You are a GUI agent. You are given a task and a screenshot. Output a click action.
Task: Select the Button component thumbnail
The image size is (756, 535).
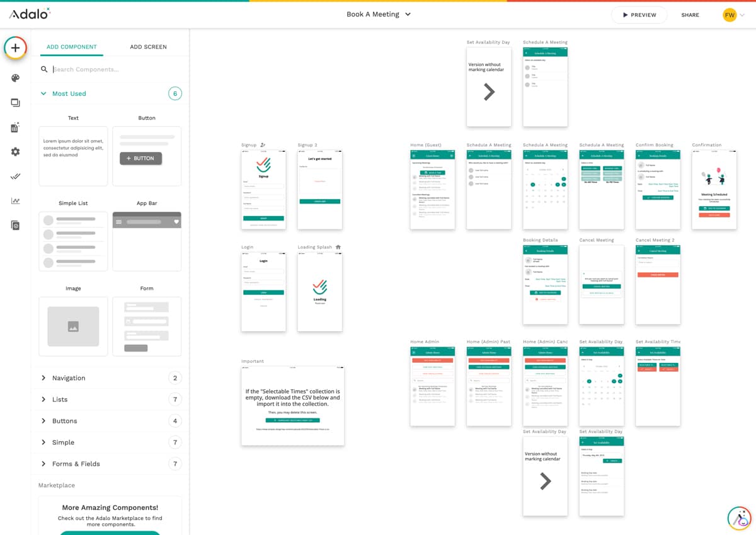(147, 156)
